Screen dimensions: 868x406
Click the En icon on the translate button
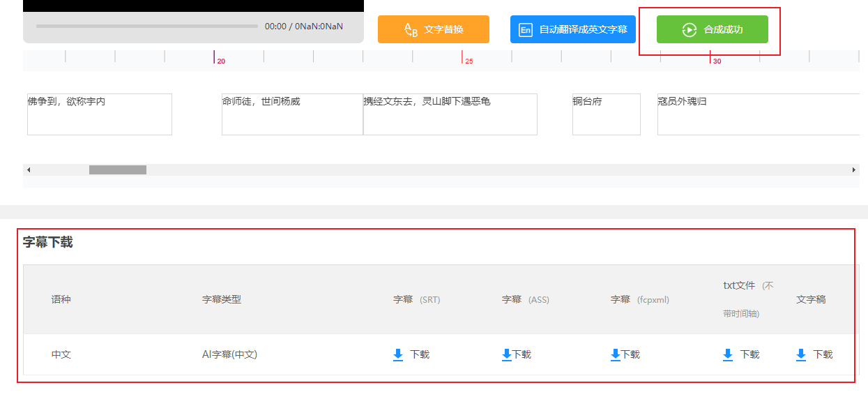coord(525,29)
